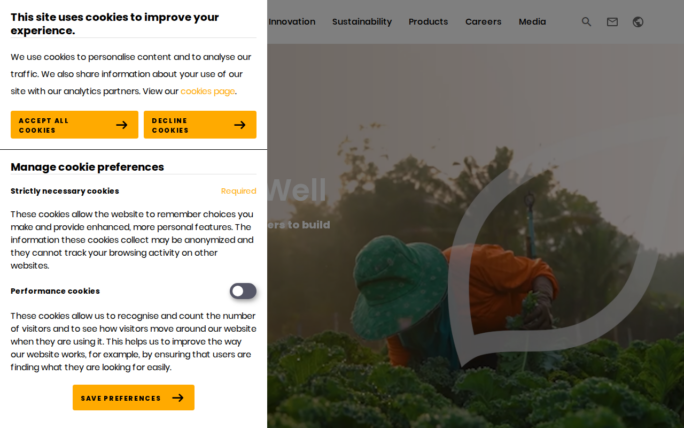
Task: Click arrow on Save Preferences button
Action: 178,398
